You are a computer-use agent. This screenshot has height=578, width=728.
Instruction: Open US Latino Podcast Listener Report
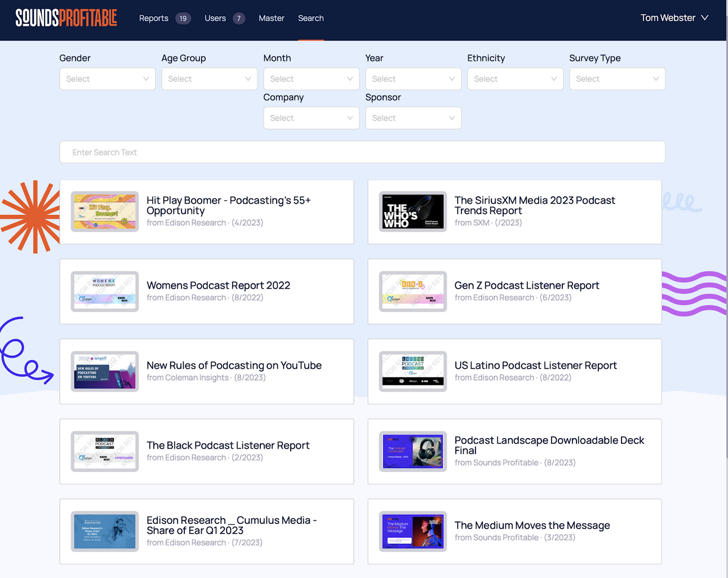tap(536, 365)
